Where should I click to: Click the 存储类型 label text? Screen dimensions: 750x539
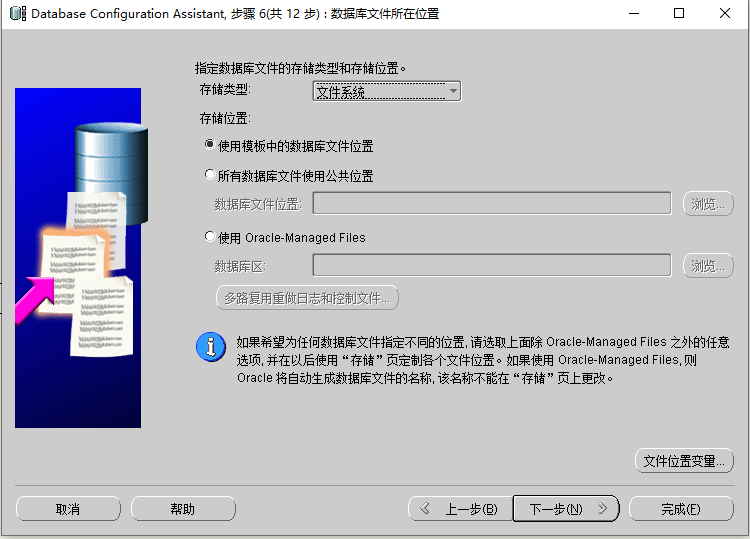click(225, 89)
